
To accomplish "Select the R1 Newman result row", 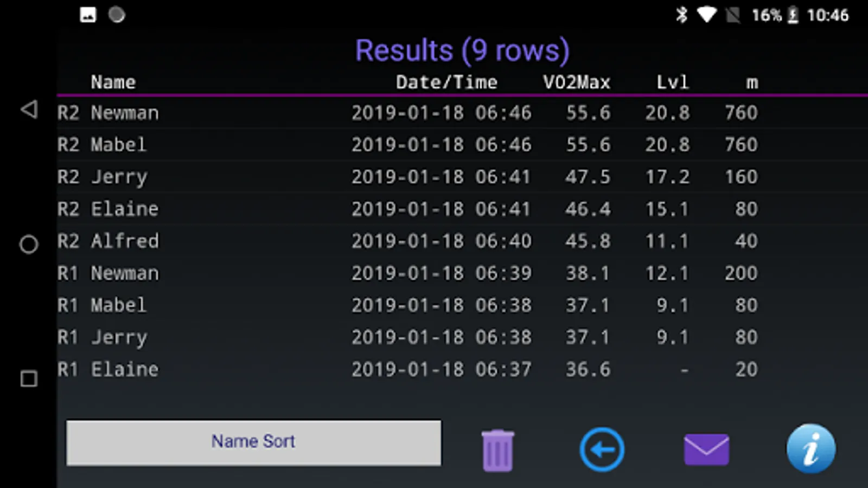I will point(407,273).
